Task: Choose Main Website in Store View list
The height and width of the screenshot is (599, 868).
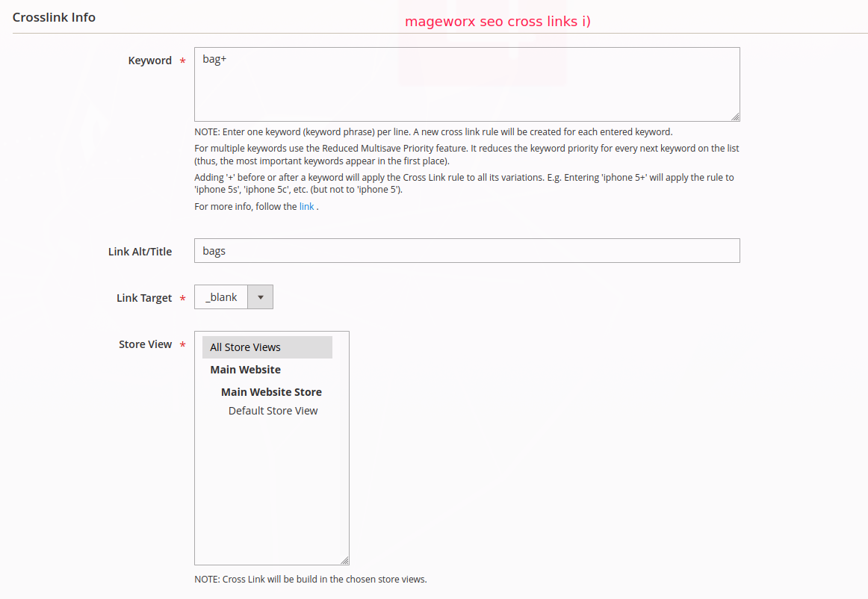Action: (x=246, y=370)
